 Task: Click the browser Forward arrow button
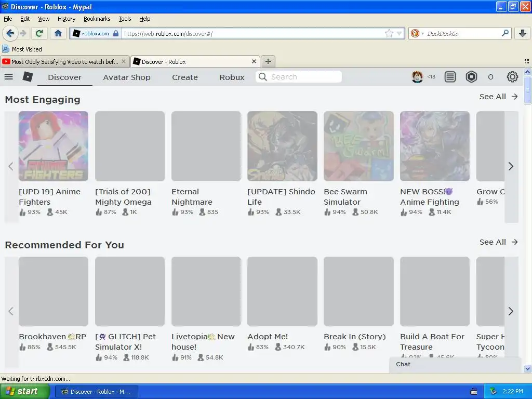coord(23,33)
